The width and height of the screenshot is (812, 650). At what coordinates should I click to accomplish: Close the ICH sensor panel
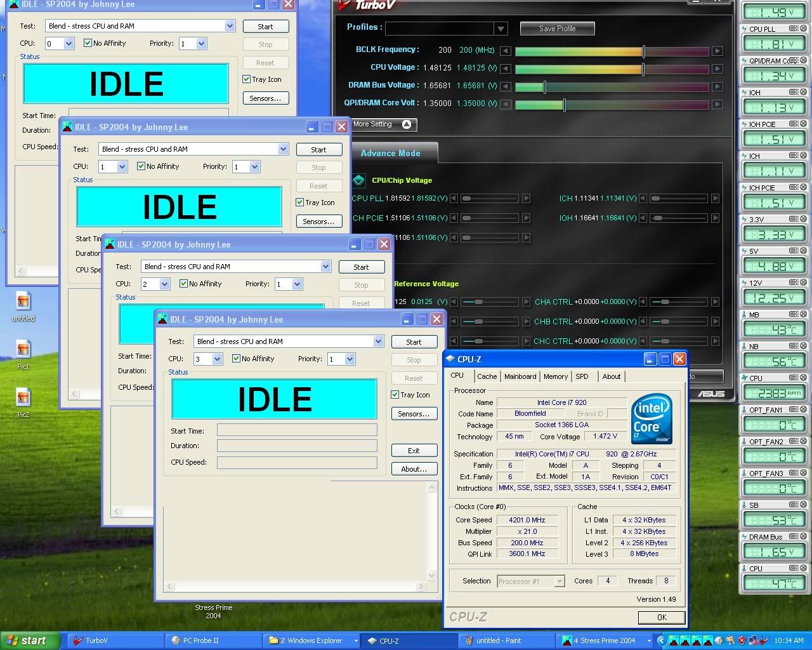(x=804, y=156)
